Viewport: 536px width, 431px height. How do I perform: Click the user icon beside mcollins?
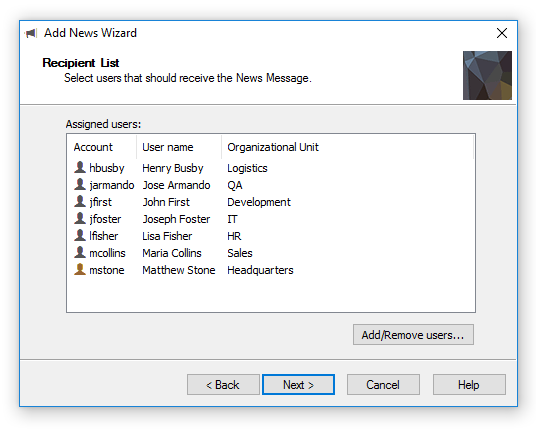click(x=80, y=253)
